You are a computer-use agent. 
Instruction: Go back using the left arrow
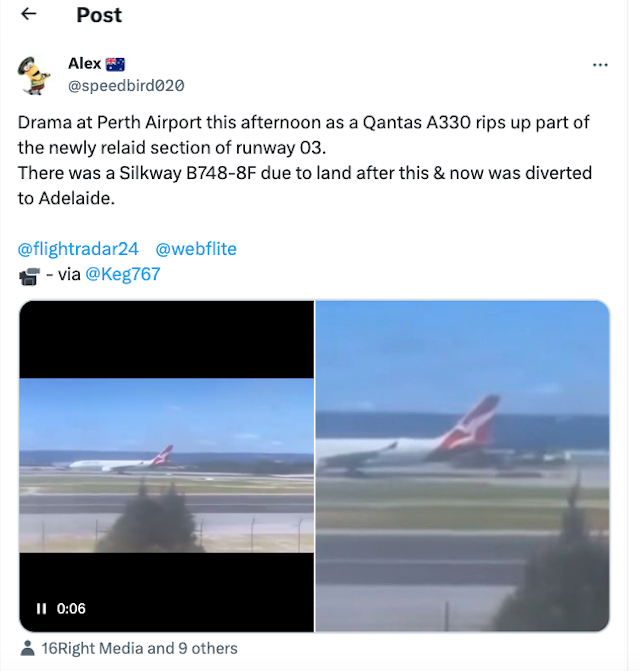pyautogui.click(x=28, y=14)
